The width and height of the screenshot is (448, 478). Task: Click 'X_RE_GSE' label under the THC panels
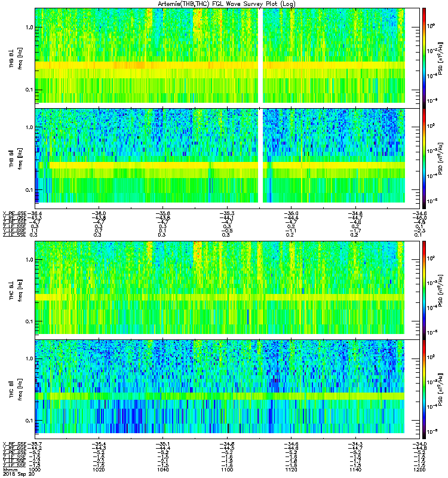(14, 444)
